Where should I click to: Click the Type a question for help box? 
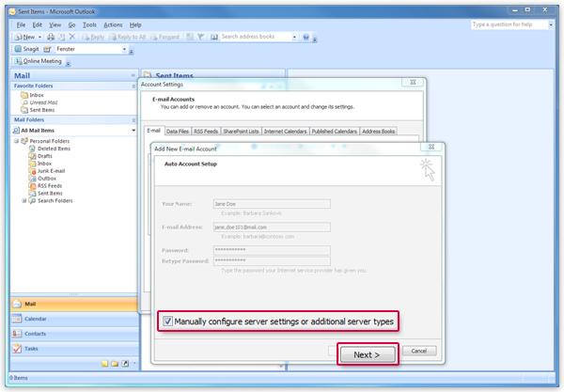pos(509,24)
